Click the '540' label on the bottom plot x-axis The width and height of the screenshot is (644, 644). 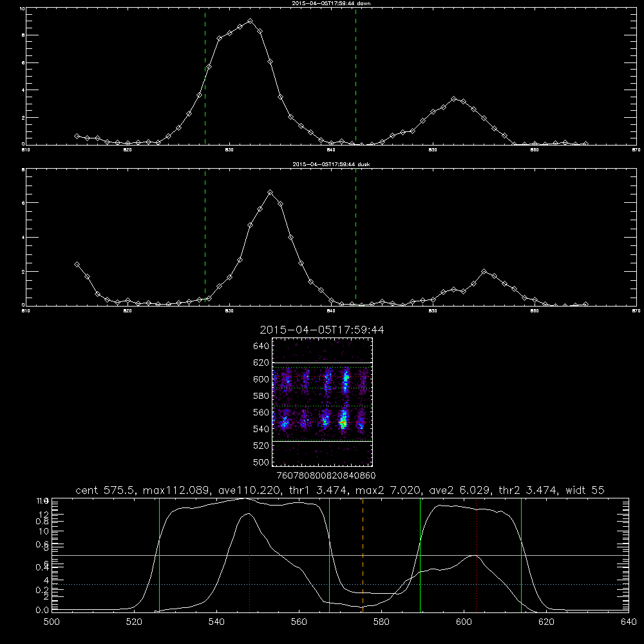pos(216,622)
